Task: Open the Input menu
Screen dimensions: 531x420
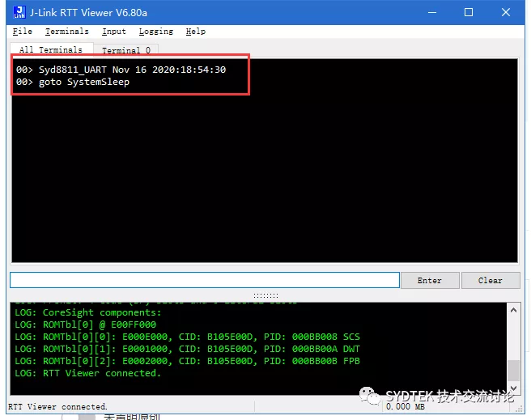Action: [x=114, y=32]
